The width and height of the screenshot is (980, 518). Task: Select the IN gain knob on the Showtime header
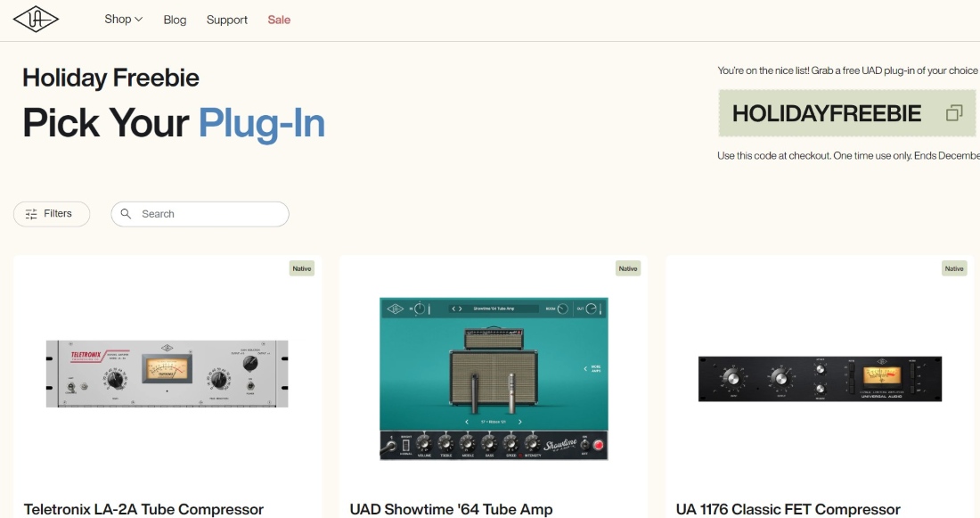pyautogui.click(x=419, y=307)
